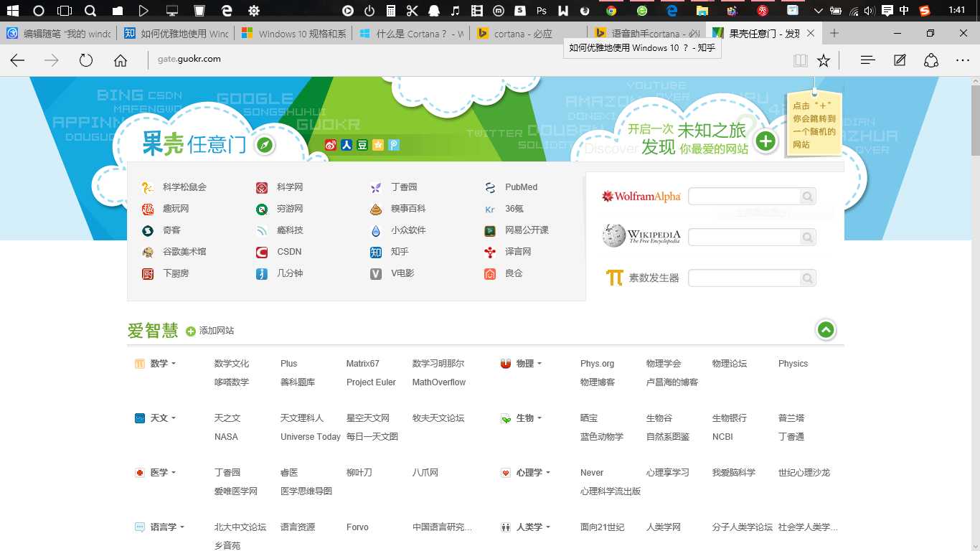This screenshot has width=980, height=551.
Task: Open the settings gear in taskbar
Action: point(254,11)
